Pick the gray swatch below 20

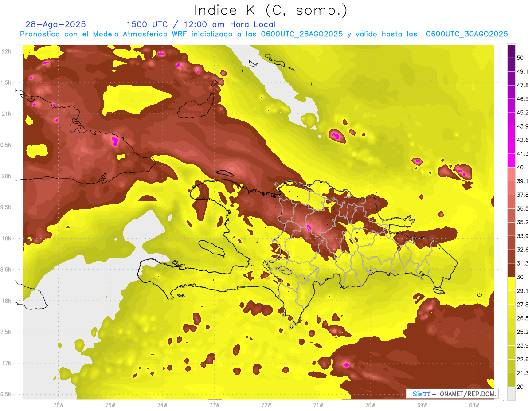pyautogui.click(x=511, y=393)
